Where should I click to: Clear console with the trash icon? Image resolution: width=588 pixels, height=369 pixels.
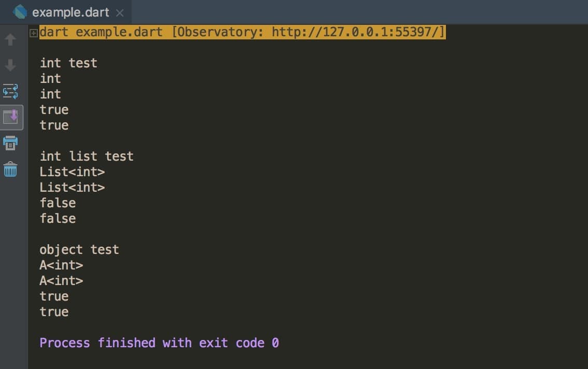tap(10, 169)
